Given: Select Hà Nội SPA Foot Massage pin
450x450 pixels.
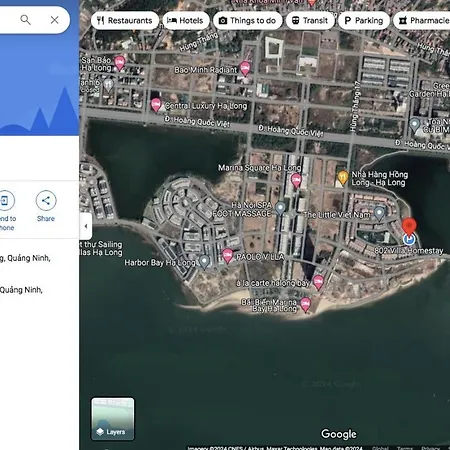Looking at the screenshot, I should click(x=281, y=208).
